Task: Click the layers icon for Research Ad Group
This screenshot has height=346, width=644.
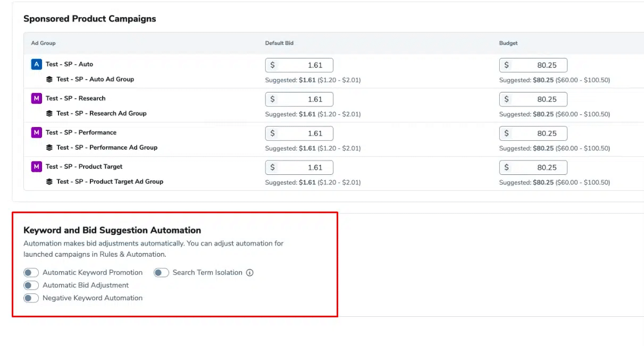Action: point(49,113)
